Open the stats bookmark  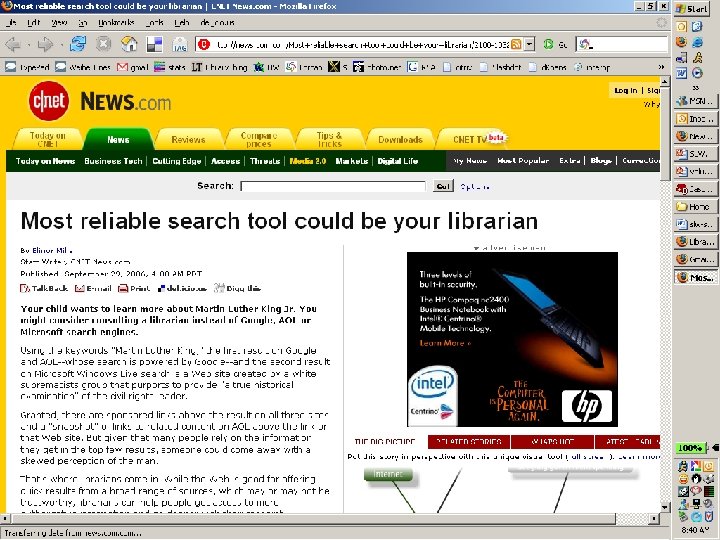[x=170, y=67]
